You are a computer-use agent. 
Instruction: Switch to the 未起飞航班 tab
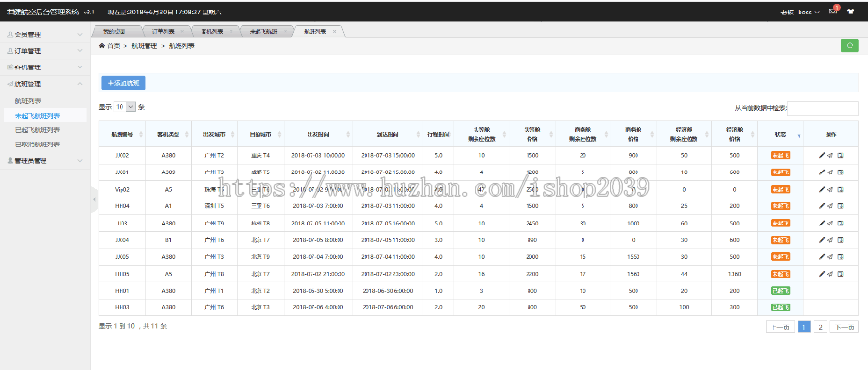coord(262,32)
